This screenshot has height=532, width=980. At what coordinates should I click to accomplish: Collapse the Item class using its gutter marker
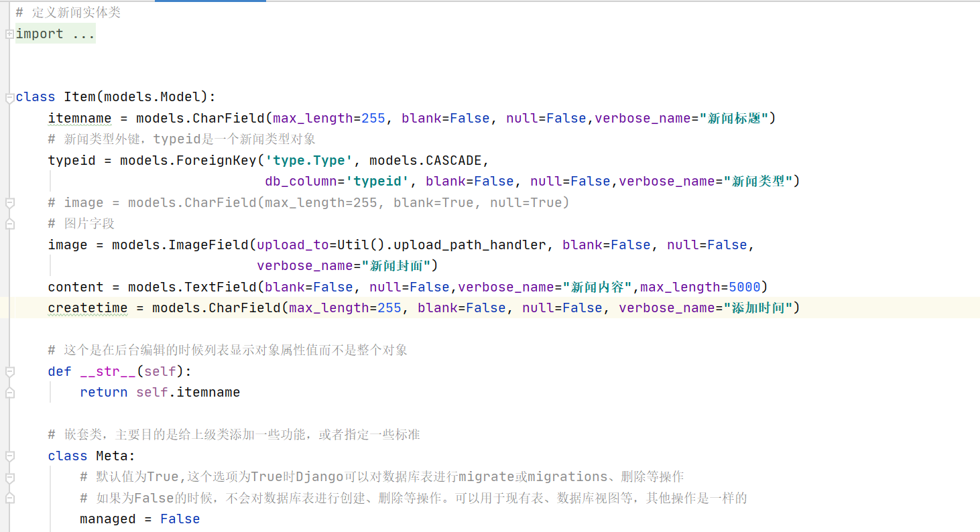tap(9, 96)
